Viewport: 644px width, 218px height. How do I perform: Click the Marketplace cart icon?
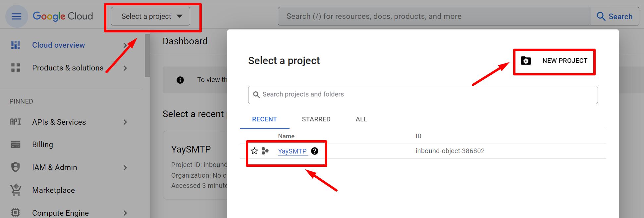click(16, 190)
